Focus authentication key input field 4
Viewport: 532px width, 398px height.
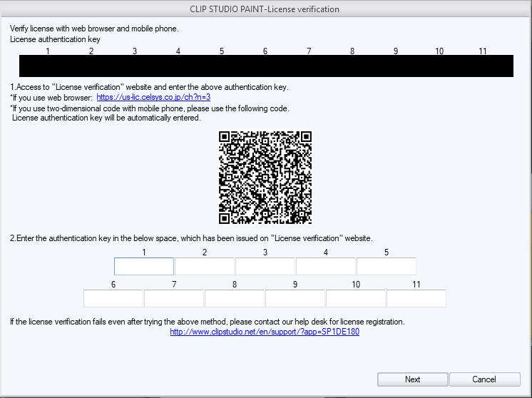click(x=326, y=266)
